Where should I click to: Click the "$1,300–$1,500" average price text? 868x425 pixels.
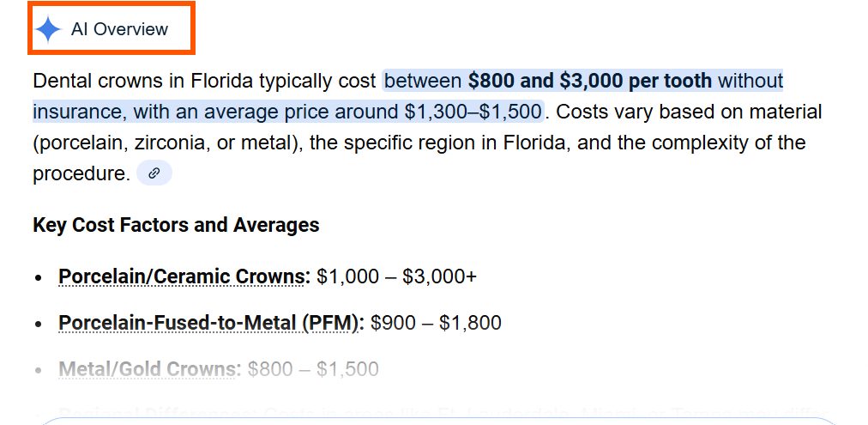point(473,112)
